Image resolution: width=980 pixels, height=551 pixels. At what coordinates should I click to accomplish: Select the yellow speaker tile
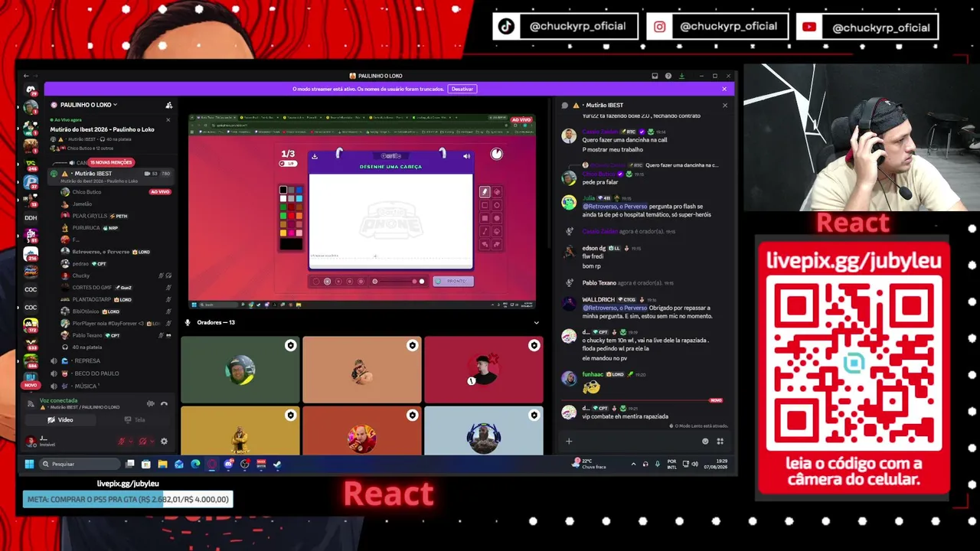tap(240, 431)
